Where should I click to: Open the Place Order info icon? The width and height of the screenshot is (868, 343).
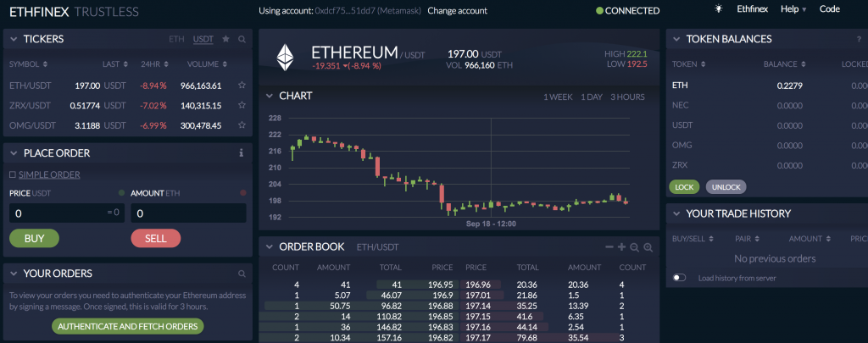click(x=242, y=153)
